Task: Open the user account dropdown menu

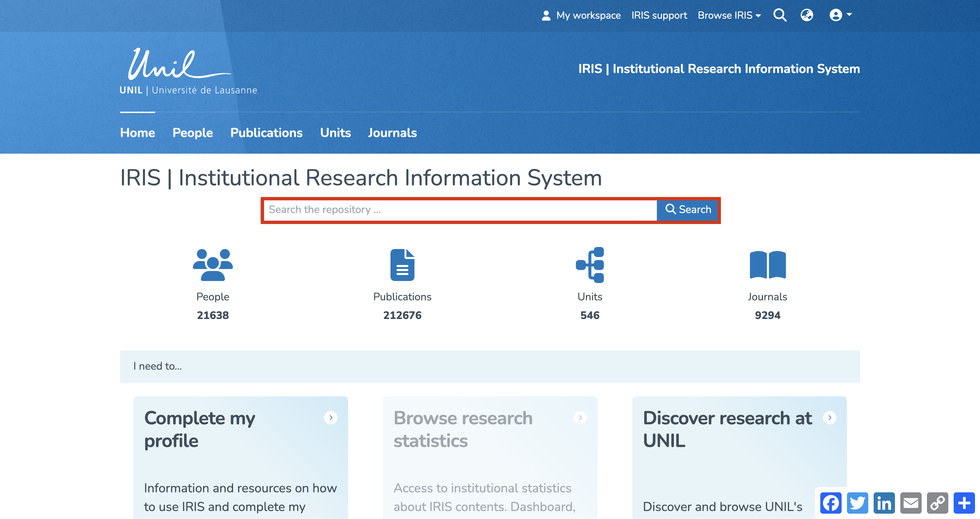Action: tap(840, 15)
